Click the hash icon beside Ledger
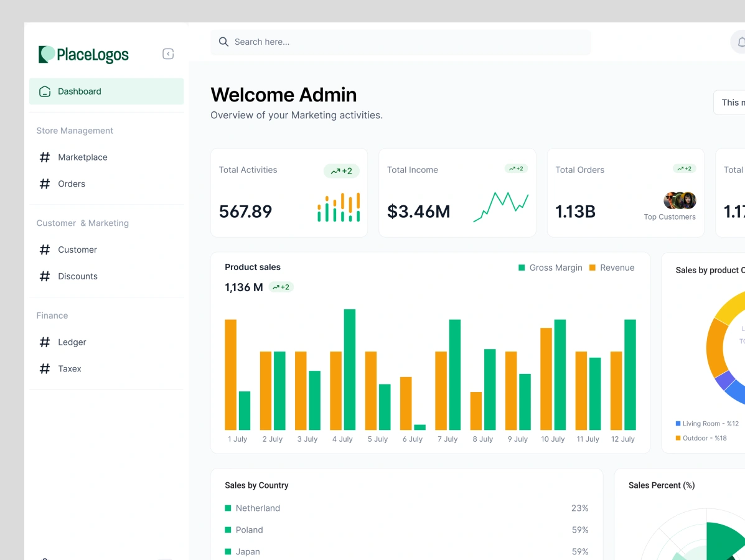 45,342
